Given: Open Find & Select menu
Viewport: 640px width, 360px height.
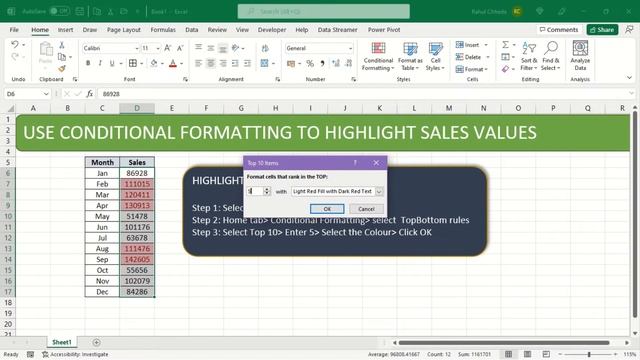Looking at the screenshot, I should point(551,56).
